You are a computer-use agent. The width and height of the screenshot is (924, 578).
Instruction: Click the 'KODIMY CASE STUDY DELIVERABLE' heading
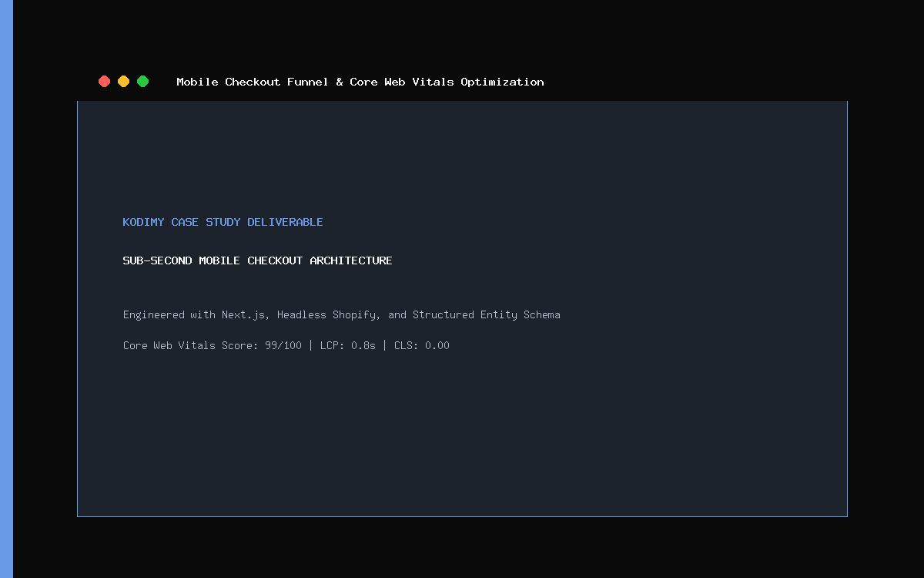pyautogui.click(x=223, y=222)
